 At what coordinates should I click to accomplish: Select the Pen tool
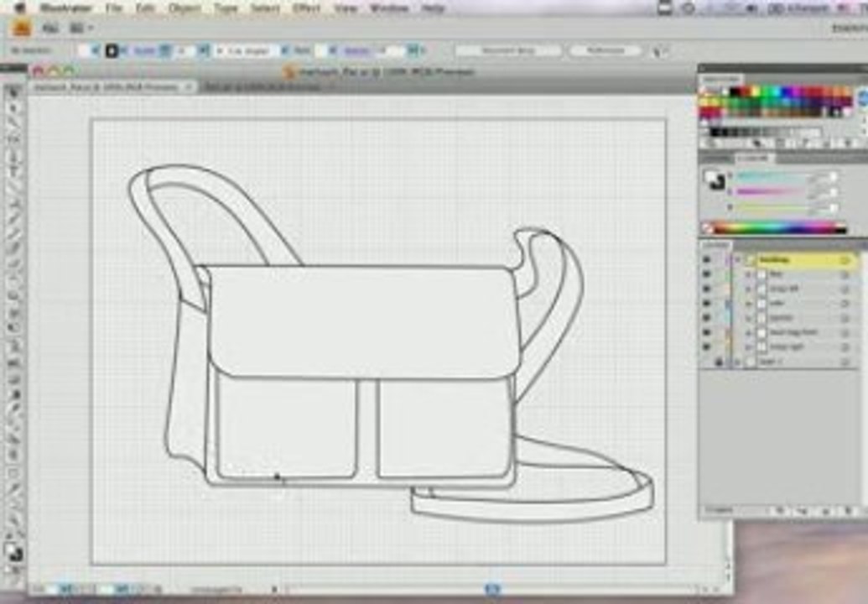[x=13, y=157]
